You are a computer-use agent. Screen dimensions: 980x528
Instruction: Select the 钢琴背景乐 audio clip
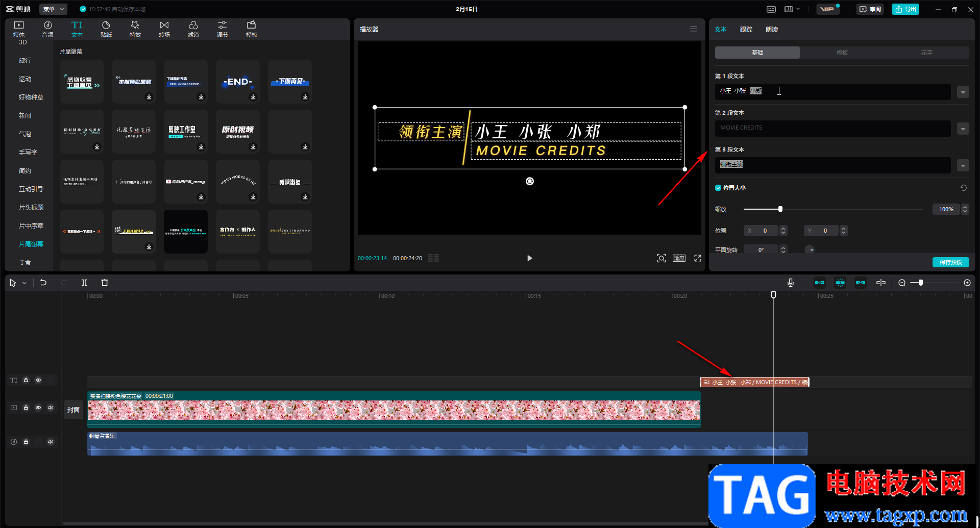(448, 444)
